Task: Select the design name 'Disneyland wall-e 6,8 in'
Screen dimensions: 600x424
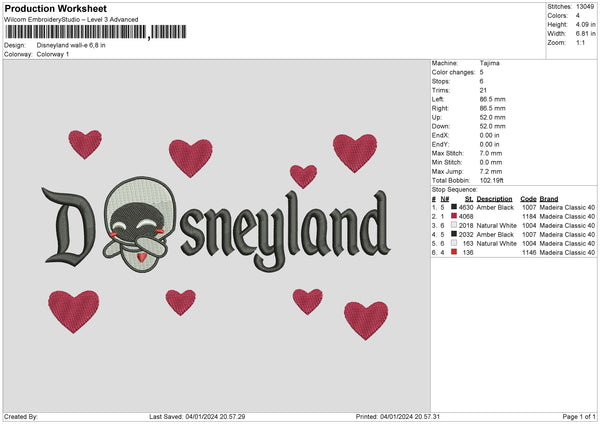Action: [71, 45]
